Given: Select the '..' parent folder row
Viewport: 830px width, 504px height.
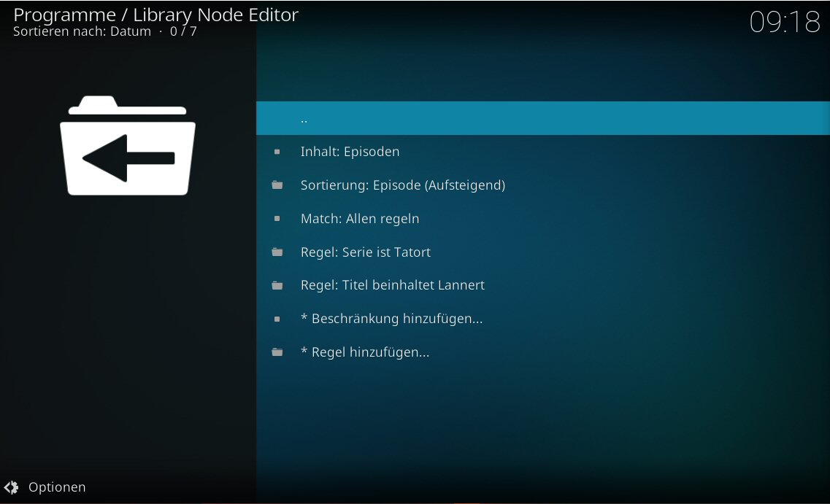Looking at the screenshot, I should tap(542, 118).
